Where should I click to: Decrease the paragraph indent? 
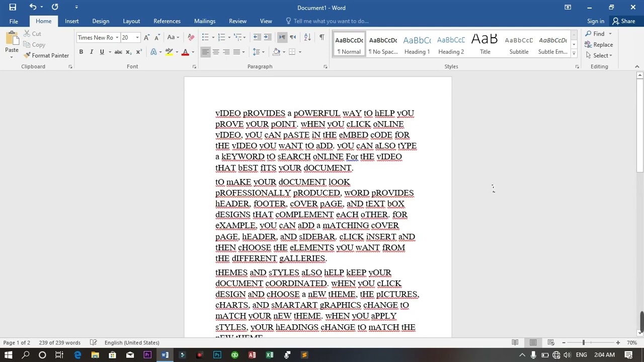[x=257, y=37]
